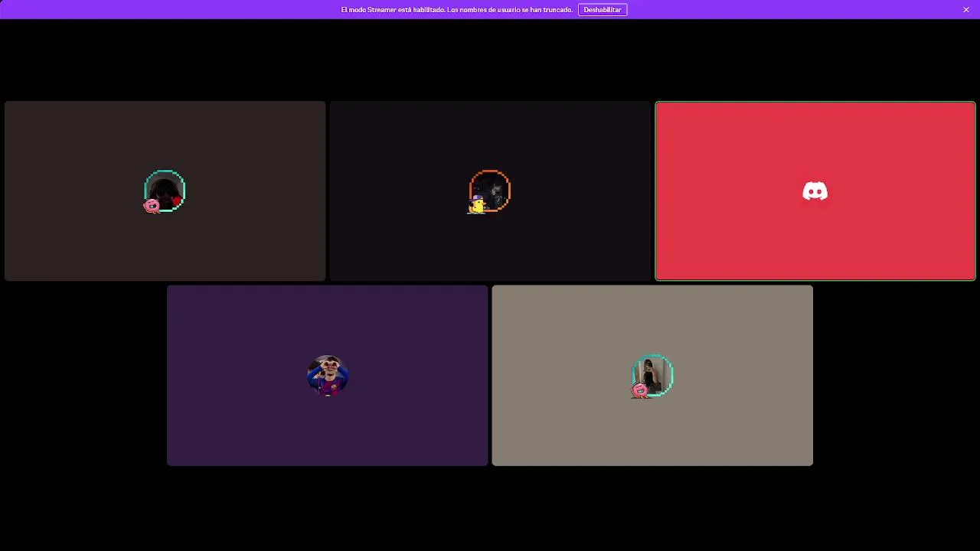This screenshot has width=980, height=551.
Task: Click the Streamer mode enabled message text
Action: point(456,10)
